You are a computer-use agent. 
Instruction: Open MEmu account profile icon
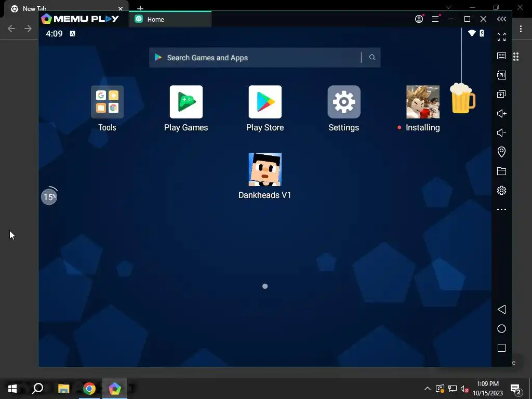coord(419,19)
